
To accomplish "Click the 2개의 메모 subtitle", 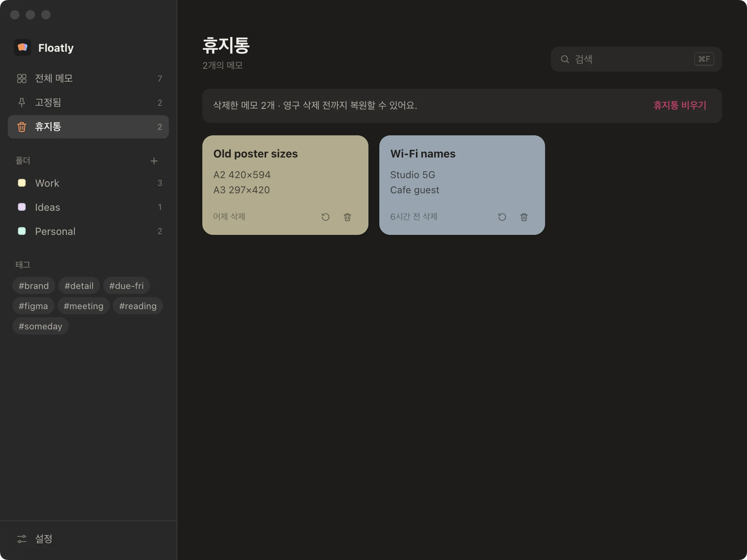I will click(223, 65).
